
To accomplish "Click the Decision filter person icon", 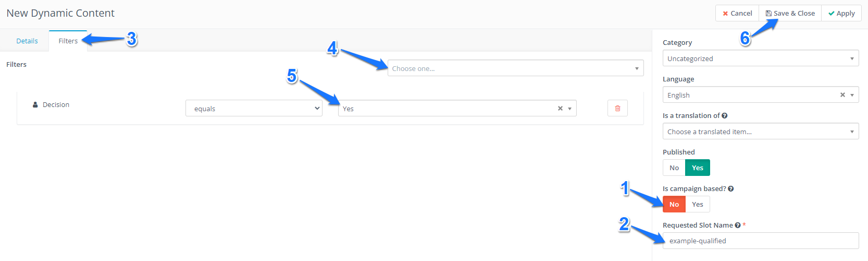I will tap(35, 104).
